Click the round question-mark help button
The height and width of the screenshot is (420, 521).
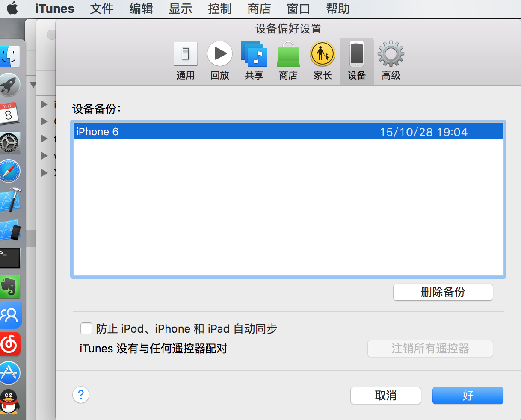tap(81, 395)
